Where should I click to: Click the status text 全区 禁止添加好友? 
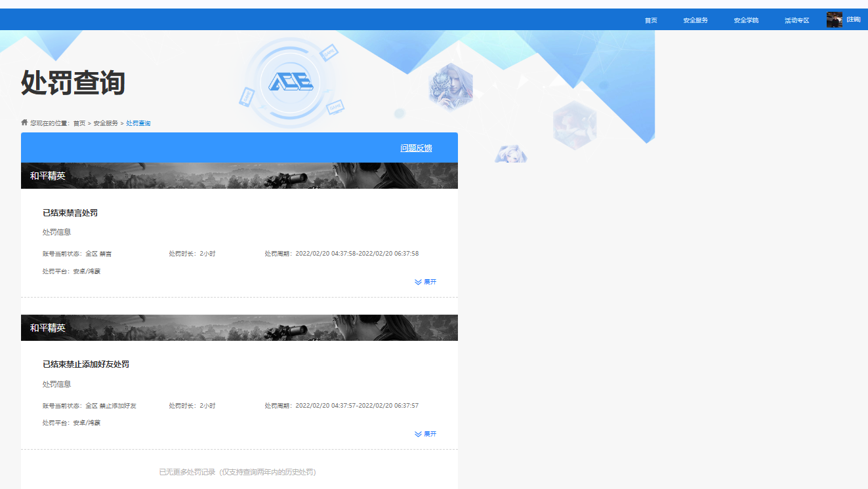[x=111, y=406]
